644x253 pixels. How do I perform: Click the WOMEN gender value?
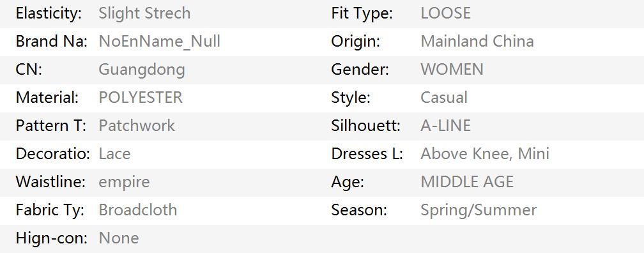click(452, 70)
